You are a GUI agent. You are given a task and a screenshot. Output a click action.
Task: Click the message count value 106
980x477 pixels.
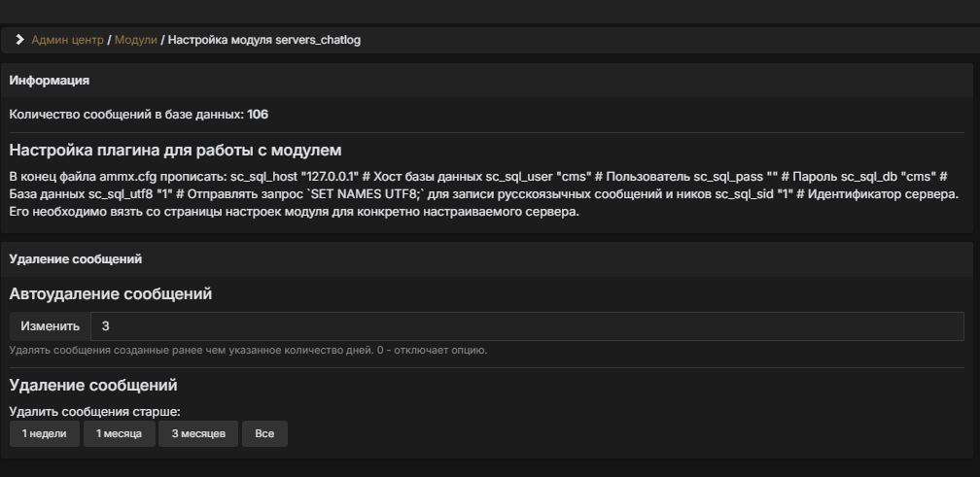pos(258,115)
